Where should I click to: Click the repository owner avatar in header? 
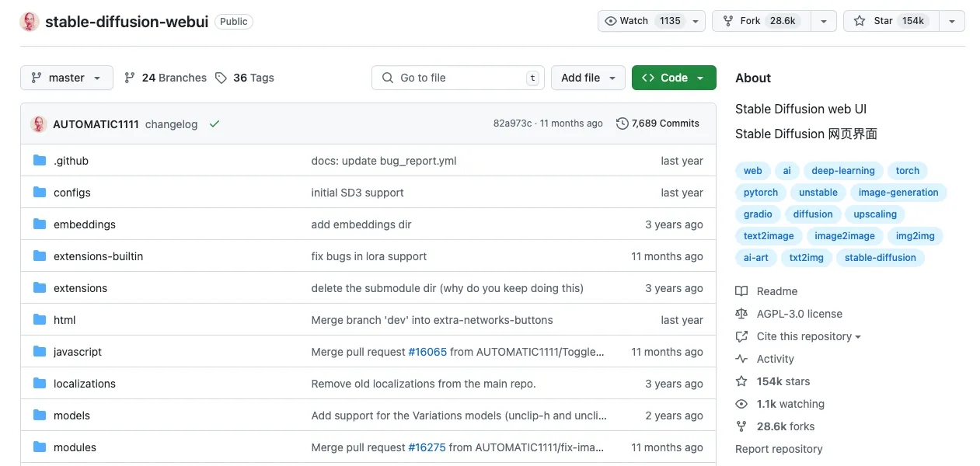click(x=30, y=22)
